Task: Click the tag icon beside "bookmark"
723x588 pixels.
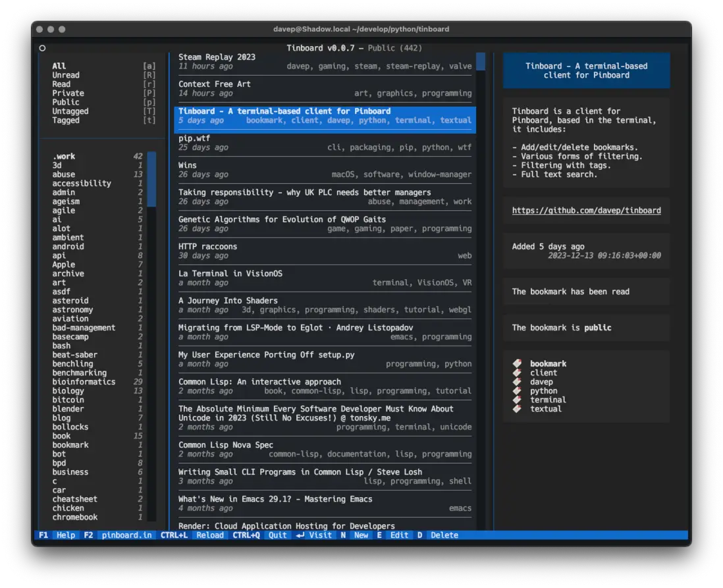Action: coord(518,363)
